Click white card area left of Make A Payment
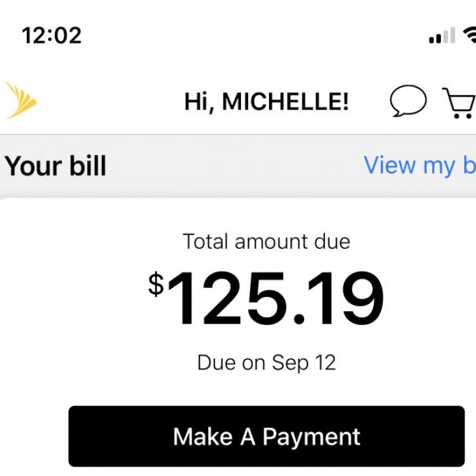Image resolution: width=476 pixels, height=476 pixels. pyautogui.click(x=34, y=436)
